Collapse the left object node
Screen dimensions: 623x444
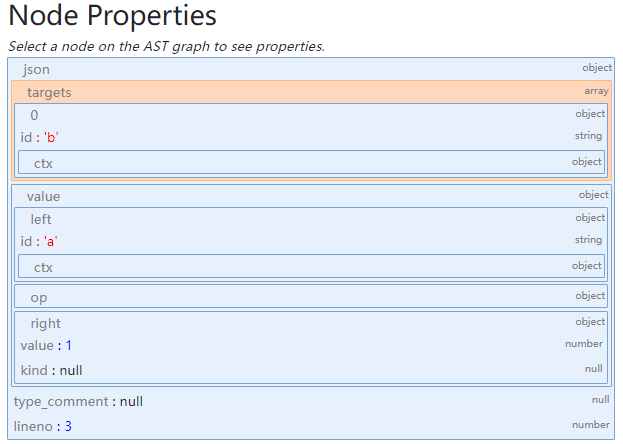click(41, 219)
